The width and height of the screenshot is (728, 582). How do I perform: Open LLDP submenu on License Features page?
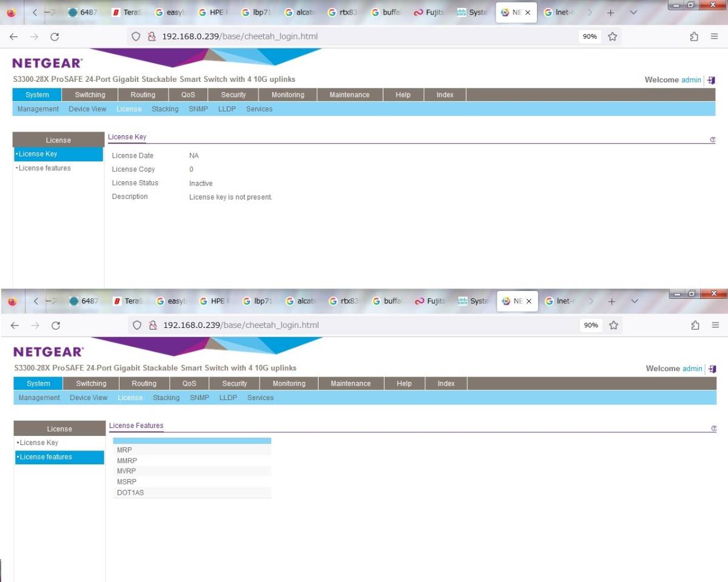point(228,398)
